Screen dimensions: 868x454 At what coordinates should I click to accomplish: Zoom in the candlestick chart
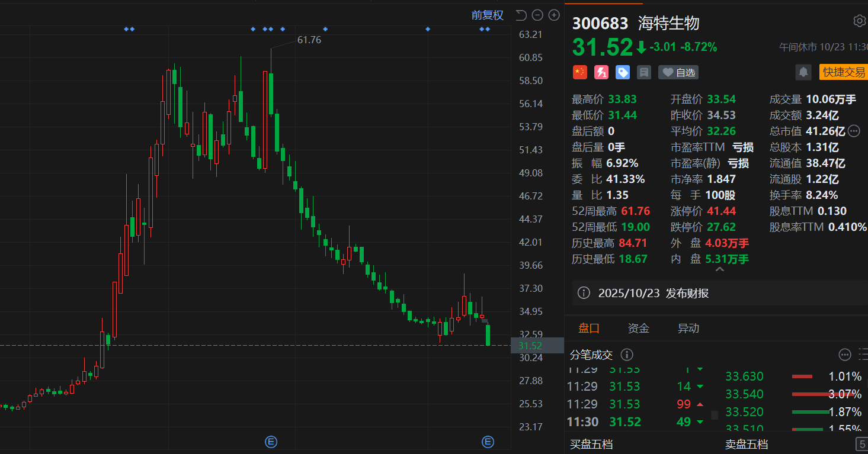point(554,15)
